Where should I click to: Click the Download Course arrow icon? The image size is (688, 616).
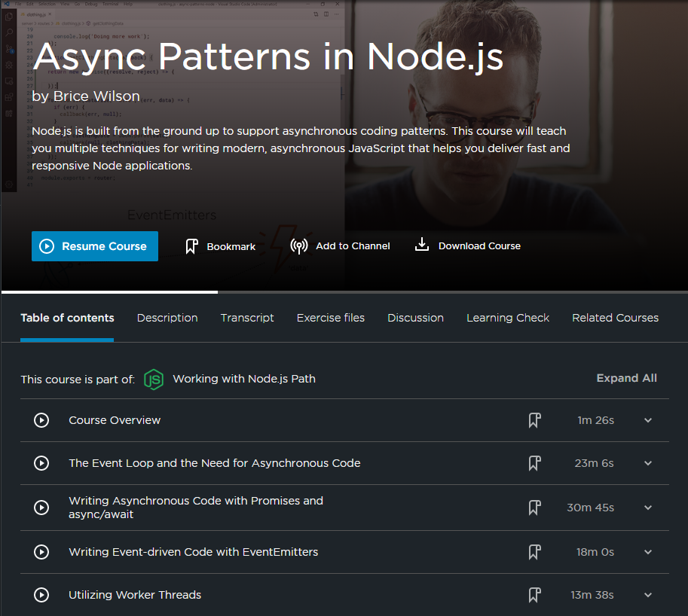coord(422,244)
